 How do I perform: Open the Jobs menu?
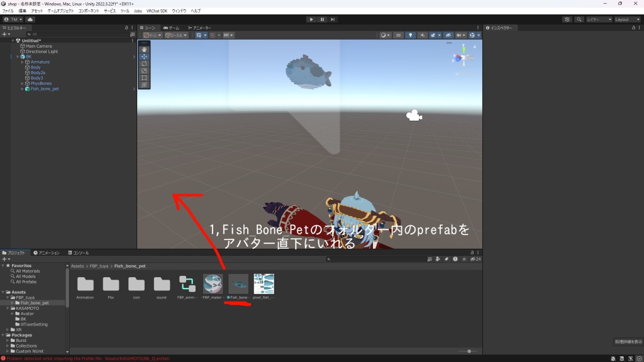click(x=138, y=11)
